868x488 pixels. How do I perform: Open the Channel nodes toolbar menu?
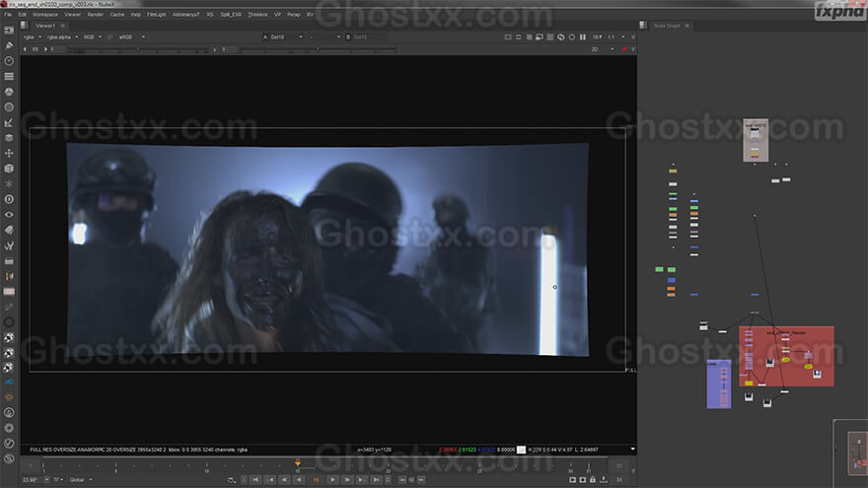[x=9, y=76]
